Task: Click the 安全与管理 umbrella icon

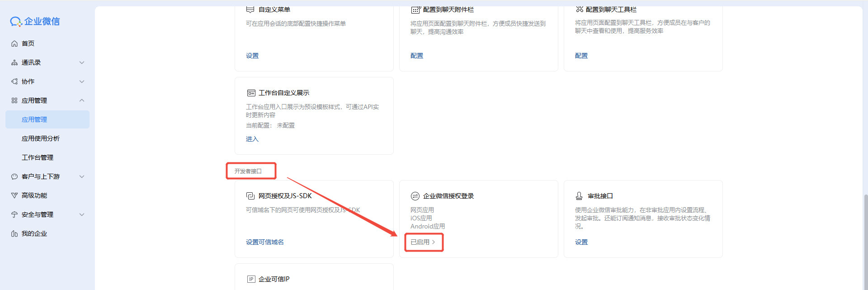Action: [14, 214]
